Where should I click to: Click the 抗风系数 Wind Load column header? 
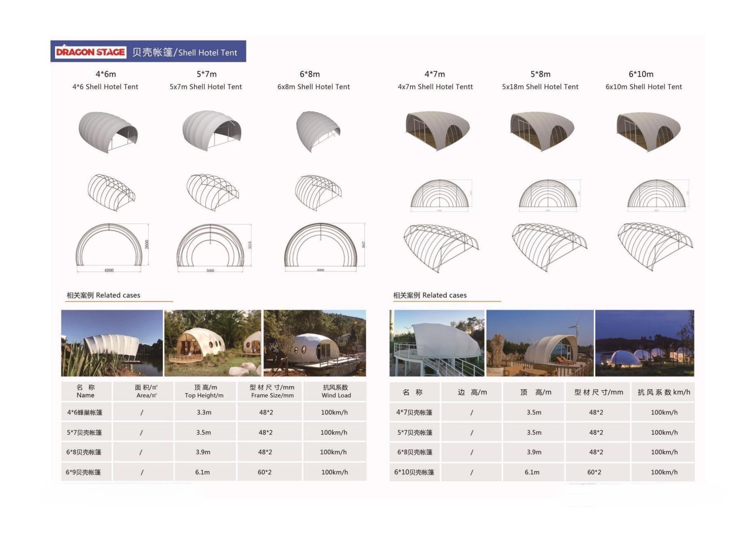coord(335,391)
